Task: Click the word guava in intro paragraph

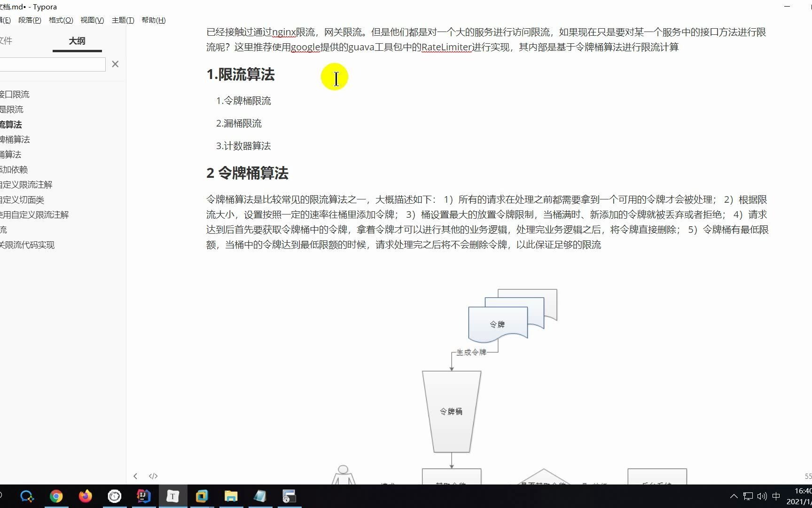Action: click(x=361, y=48)
